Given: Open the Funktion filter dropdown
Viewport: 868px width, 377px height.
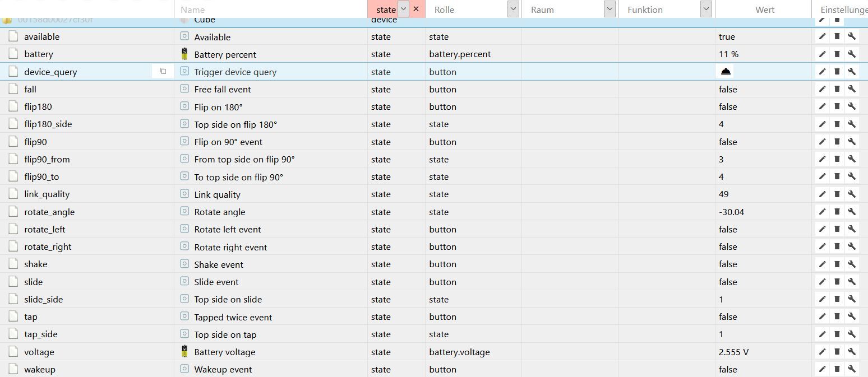Looking at the screenshot, I should pos(706,9).
